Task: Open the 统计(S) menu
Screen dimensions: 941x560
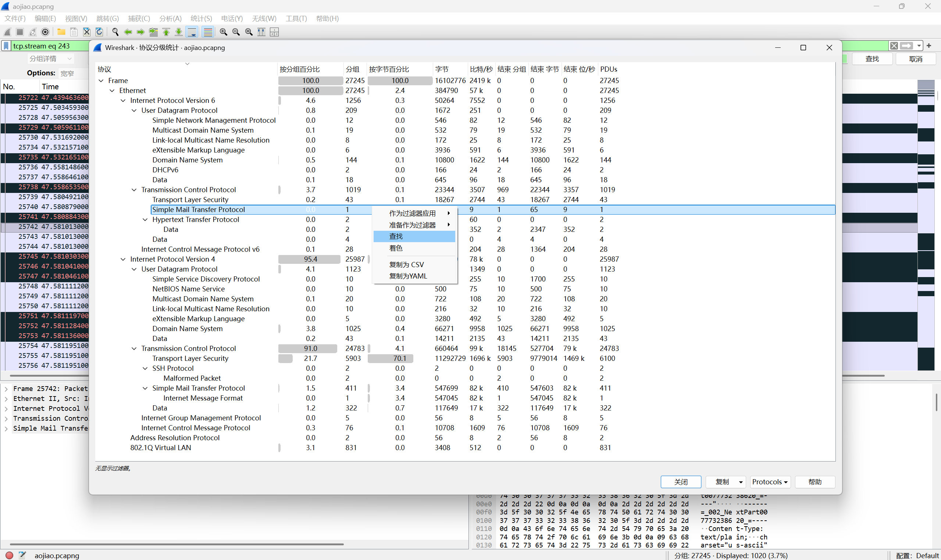Action: click(201, 18)
